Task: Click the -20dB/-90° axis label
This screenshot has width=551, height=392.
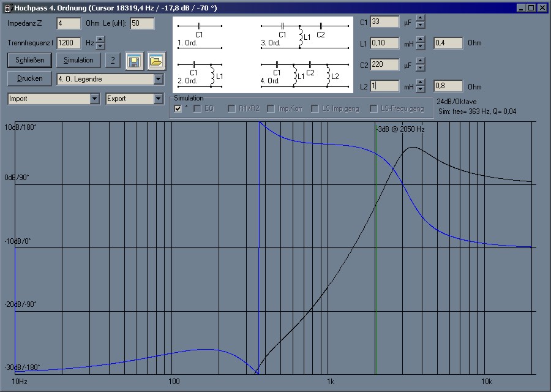Action: coord(20,304)
